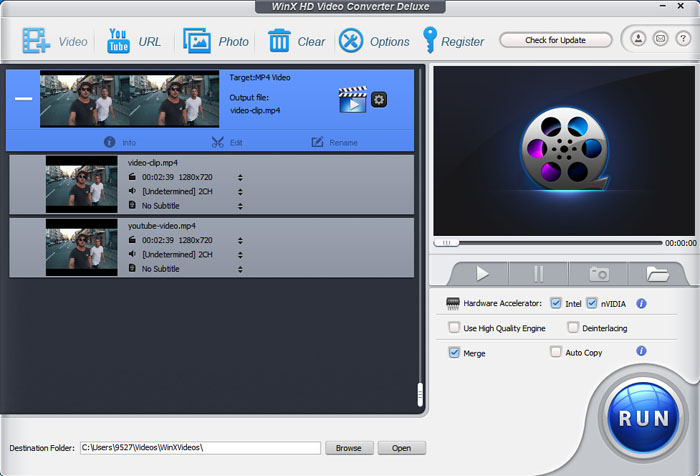Click the Target:MP4 Video text
The image size is (700, 476).
click(260, 77)
